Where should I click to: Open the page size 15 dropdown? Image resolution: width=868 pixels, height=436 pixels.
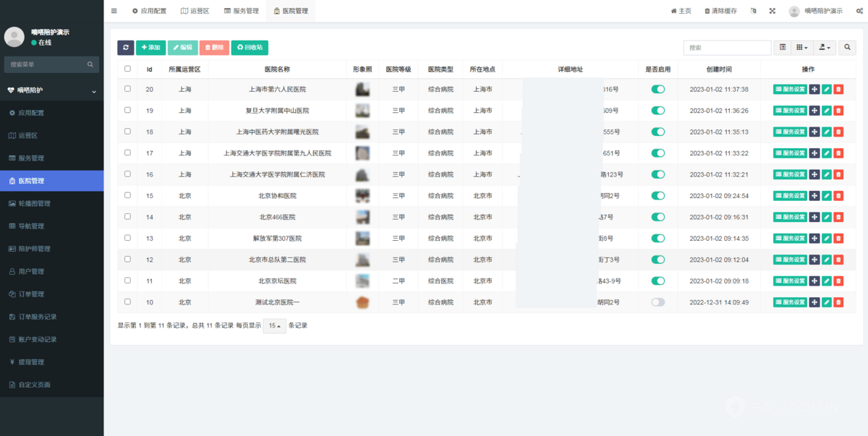point(275,325)
